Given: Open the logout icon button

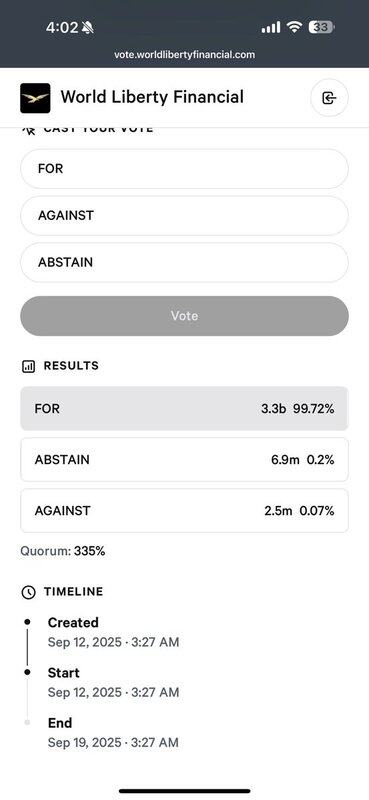Looking at the screenshot, I should pyautogui.click(x=329, y=98).
